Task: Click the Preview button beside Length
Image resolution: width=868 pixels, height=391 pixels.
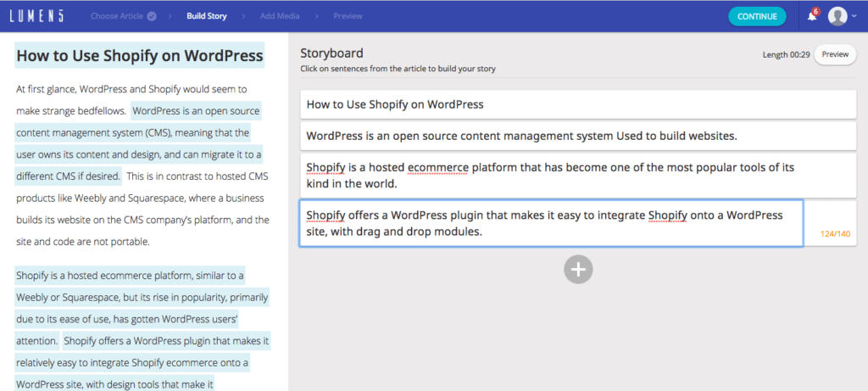Action: point(834,54)
